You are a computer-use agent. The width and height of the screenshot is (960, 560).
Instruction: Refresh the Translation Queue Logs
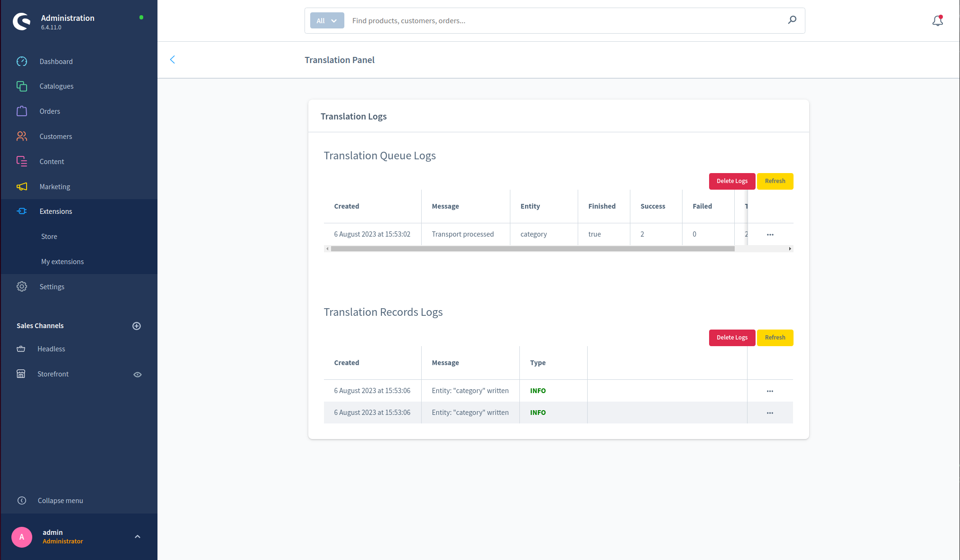775,181
